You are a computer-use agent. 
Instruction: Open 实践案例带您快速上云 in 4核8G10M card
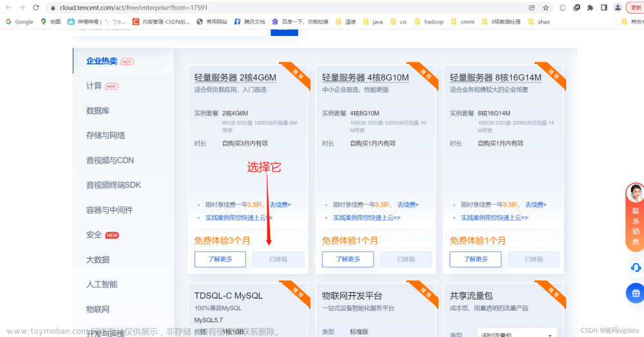tap(366, 217)
